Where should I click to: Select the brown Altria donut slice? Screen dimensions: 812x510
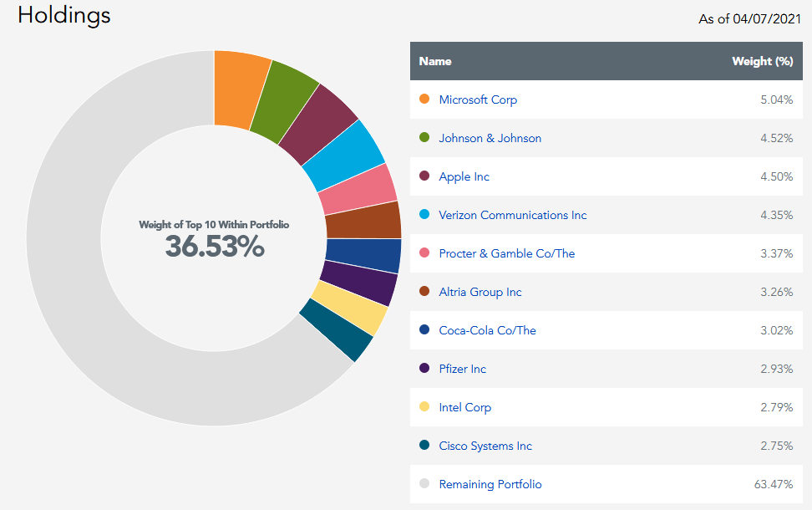[x=363, y=220]
